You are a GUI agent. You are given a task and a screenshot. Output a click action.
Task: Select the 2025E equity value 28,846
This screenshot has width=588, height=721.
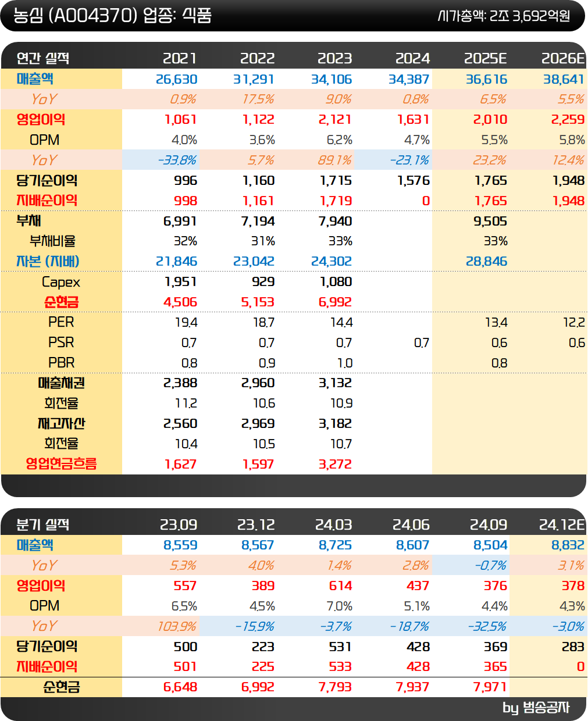coord(487,262)
